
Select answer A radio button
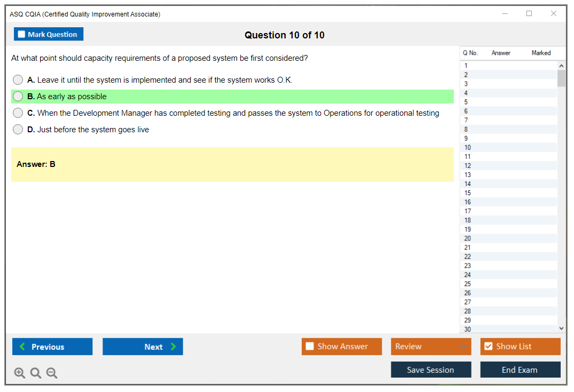[x=18, y=80]
